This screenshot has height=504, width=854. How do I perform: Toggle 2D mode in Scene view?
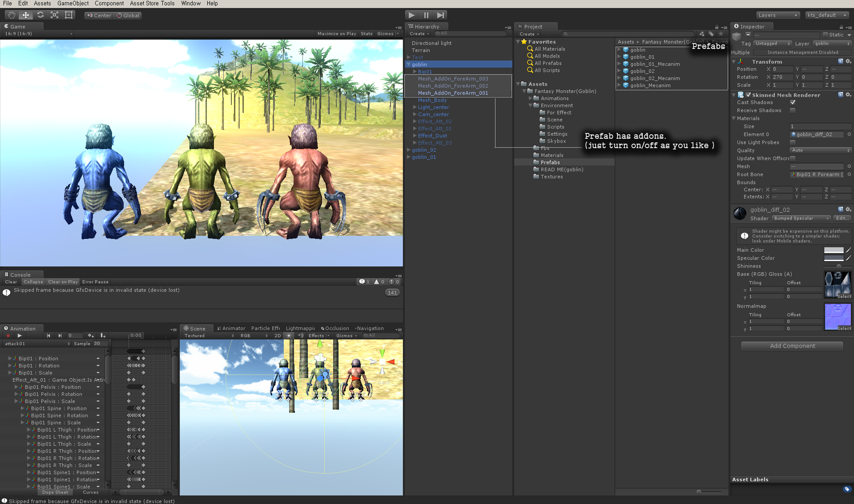click(278, 336)
